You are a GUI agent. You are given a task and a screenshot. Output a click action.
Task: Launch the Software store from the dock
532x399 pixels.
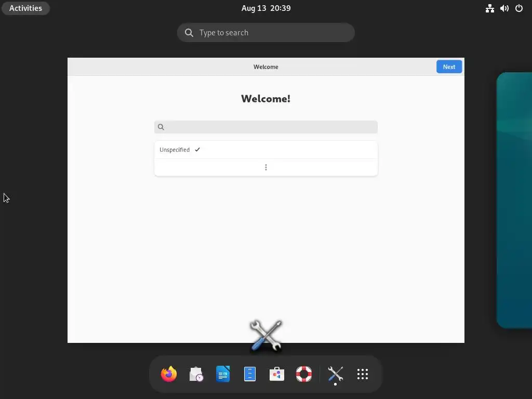click(277, 374)
